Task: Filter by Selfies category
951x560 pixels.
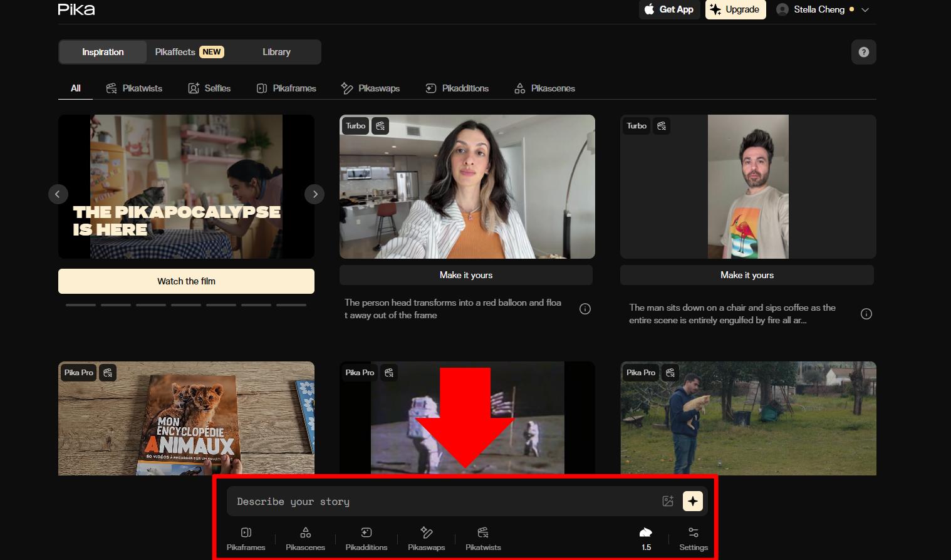Action: coord(209,88)
